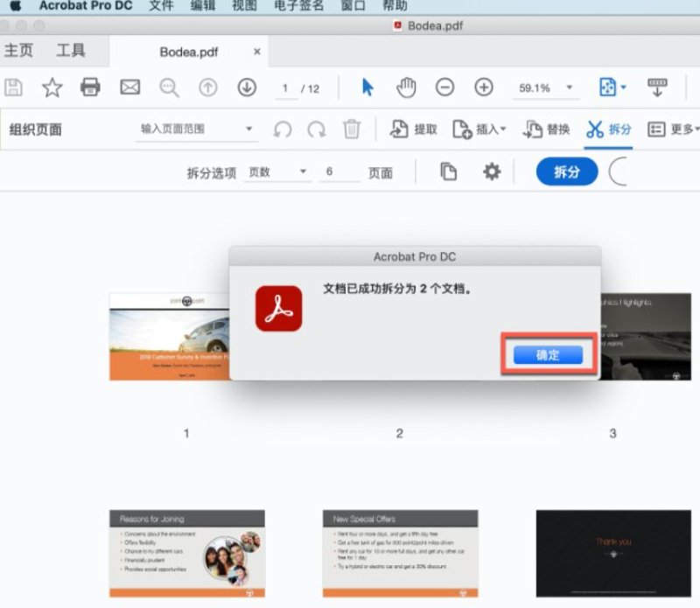Zoom out with the minus icon
The height and width of the screenshot is (608, 700).
tap(445, 87)
